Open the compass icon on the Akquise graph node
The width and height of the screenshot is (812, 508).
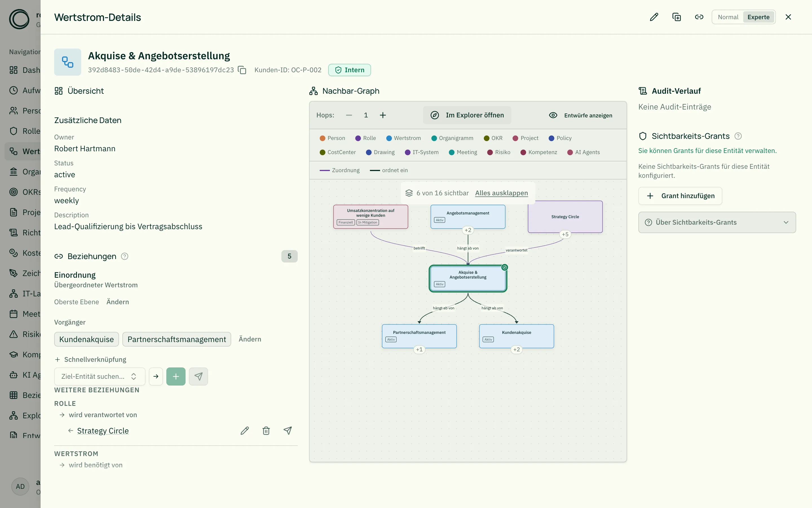click(x=504, y=268)
